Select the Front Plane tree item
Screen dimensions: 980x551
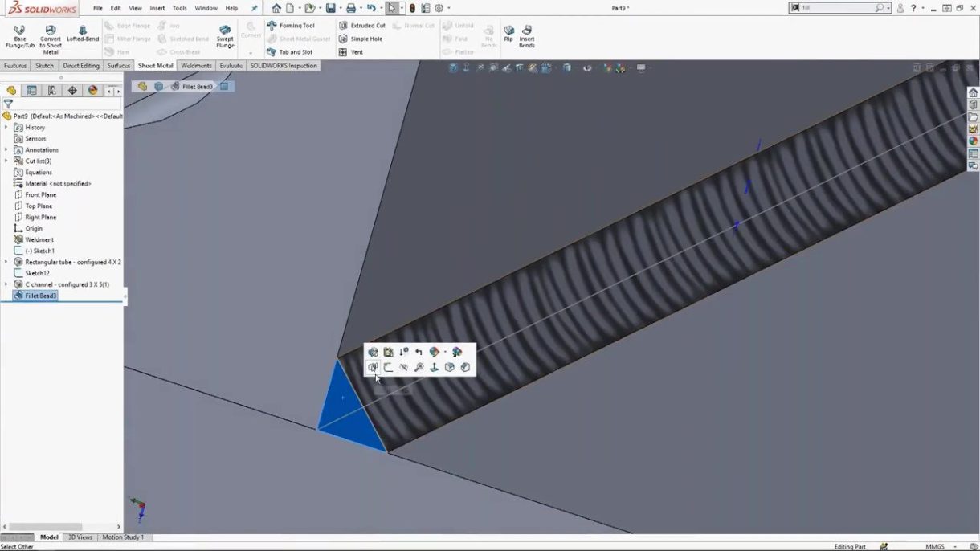40,194
